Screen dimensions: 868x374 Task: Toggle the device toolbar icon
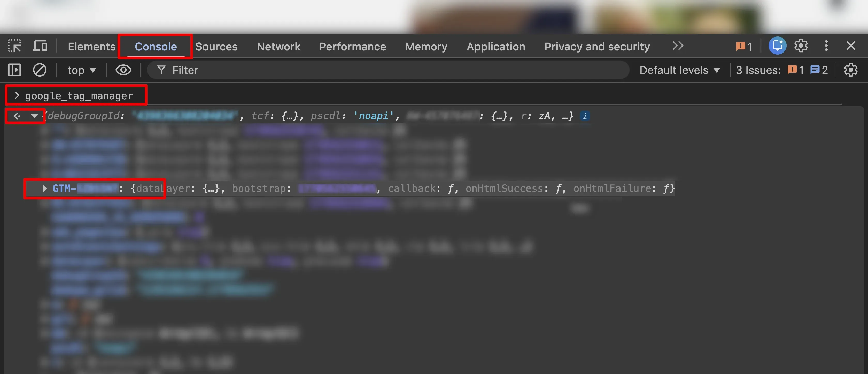coord(40,46)
